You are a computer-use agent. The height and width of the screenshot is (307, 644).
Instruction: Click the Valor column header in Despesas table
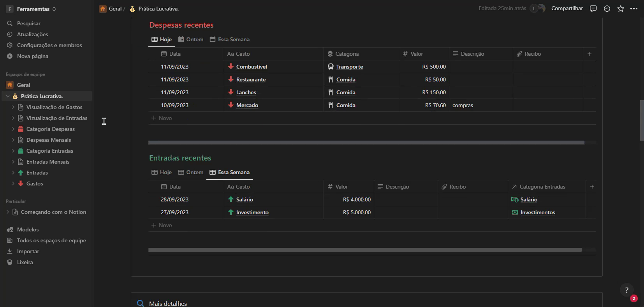424,54
